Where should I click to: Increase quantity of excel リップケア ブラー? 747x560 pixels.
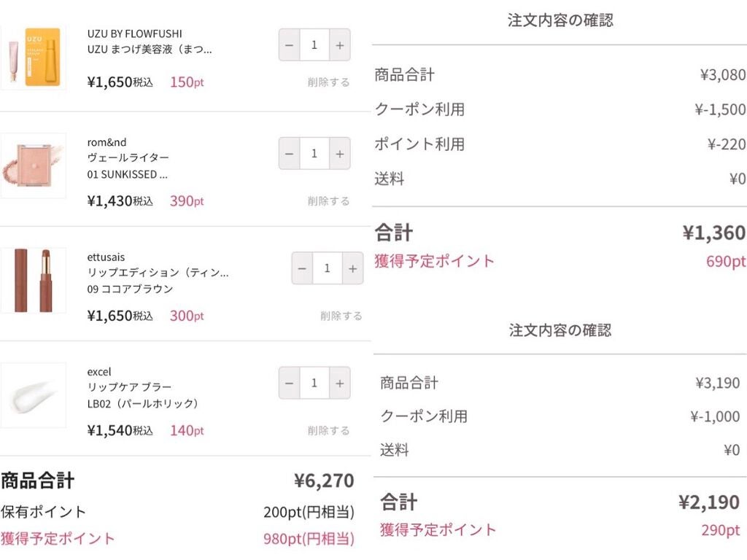tap(339, 382)
